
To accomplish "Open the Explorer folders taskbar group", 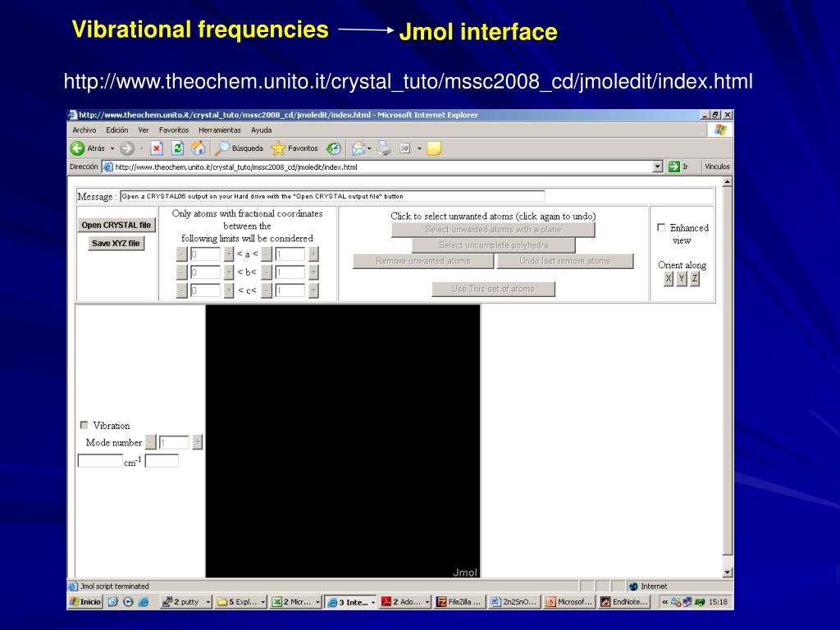I will tap(241, 602).
